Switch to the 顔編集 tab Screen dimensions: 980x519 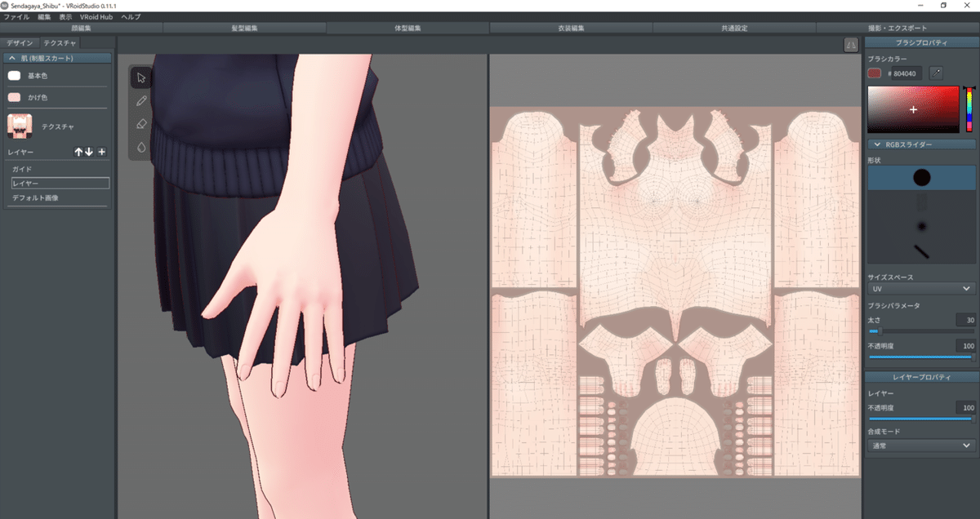[82, 28]
